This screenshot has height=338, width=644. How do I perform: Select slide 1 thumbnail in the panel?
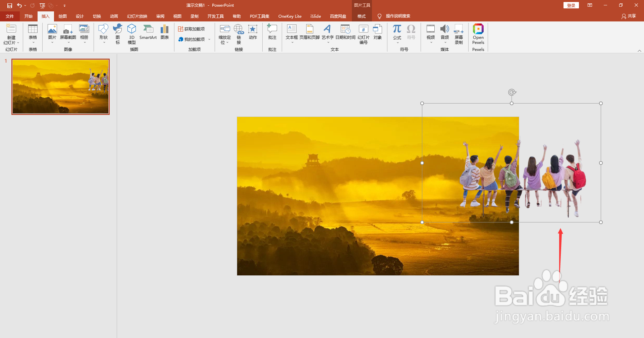[x=61, y=87]
